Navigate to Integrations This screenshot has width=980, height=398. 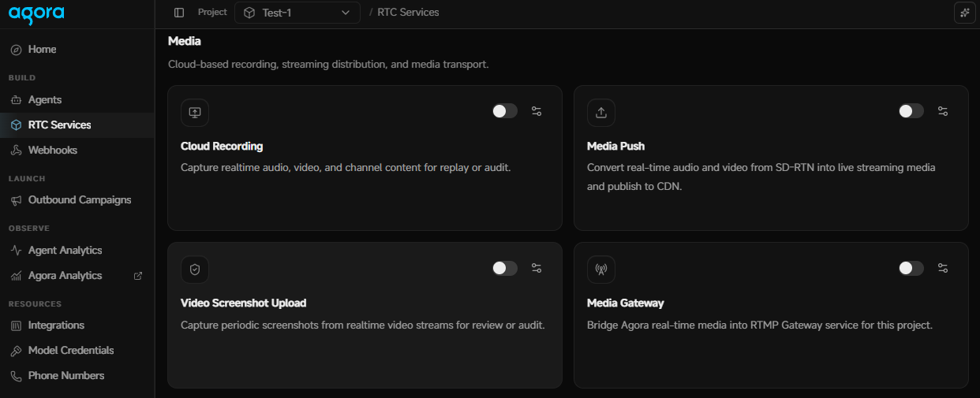coord(77,325)
